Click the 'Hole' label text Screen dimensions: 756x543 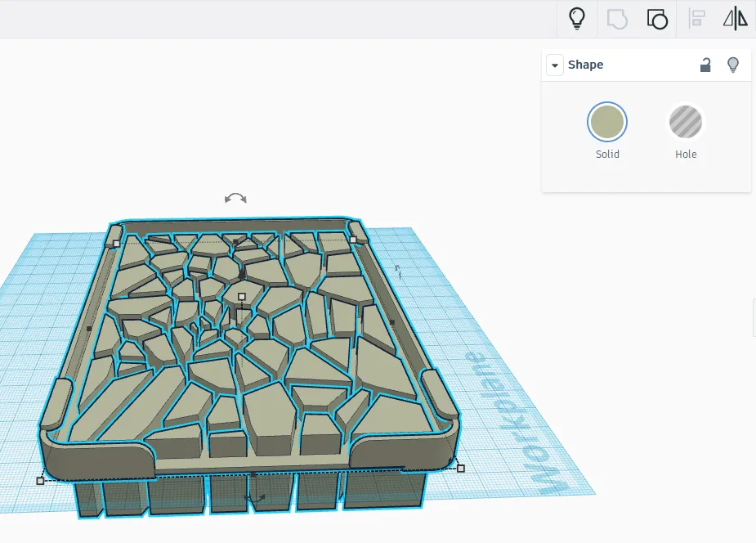[x=686, y=155]
